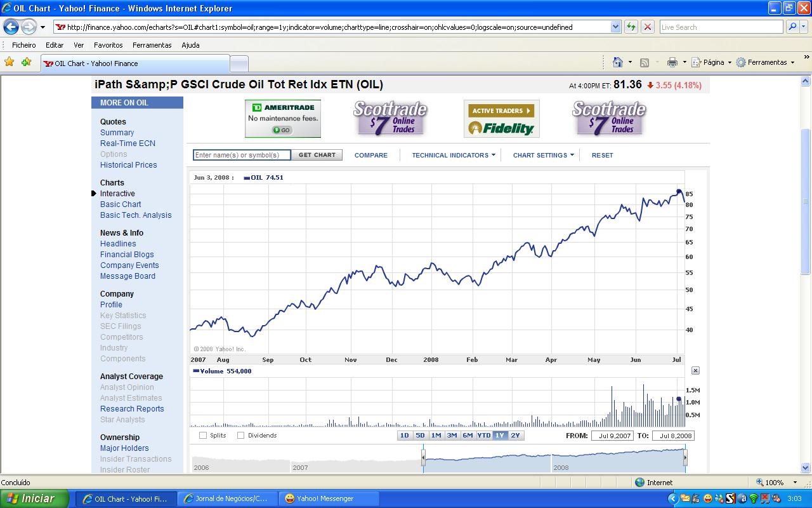
Task: Open eMule from the donkey tray icon
Action: 695,498
